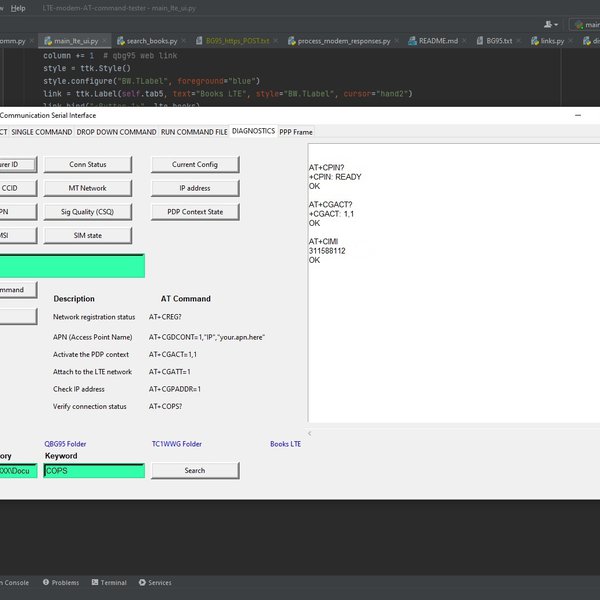Open BG95.txt editor tab
The image size is (600, 600).
pyautogui.click(x=499, y=41)
